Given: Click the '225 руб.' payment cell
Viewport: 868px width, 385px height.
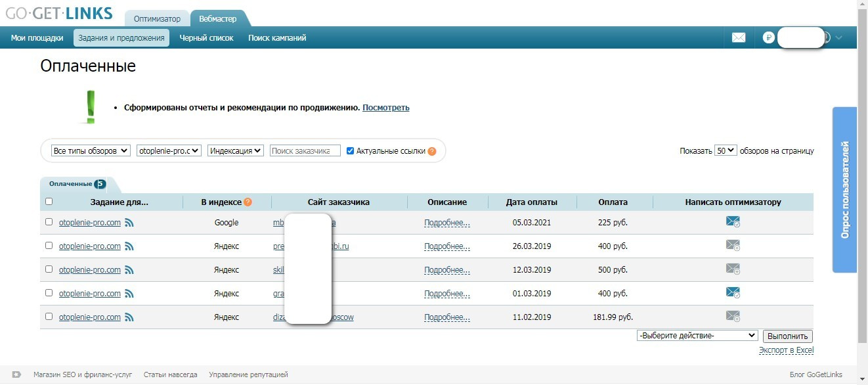Looking at the screenshot, I should coord(613,223).
